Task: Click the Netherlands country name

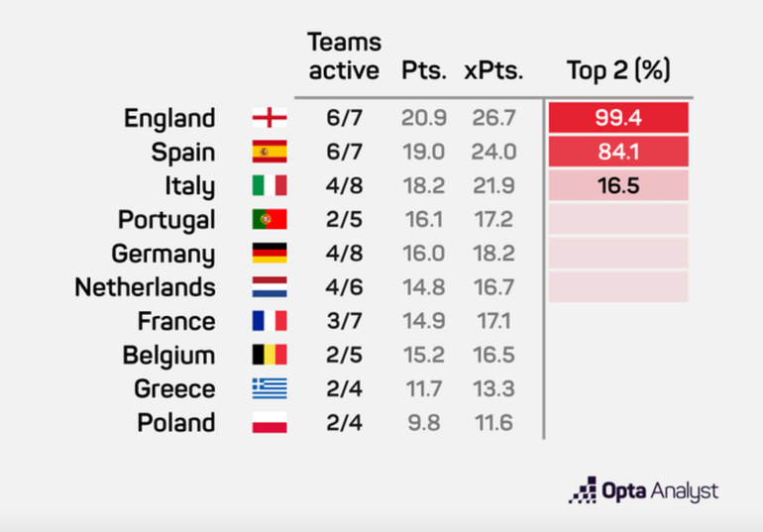Action: (145, 287)
